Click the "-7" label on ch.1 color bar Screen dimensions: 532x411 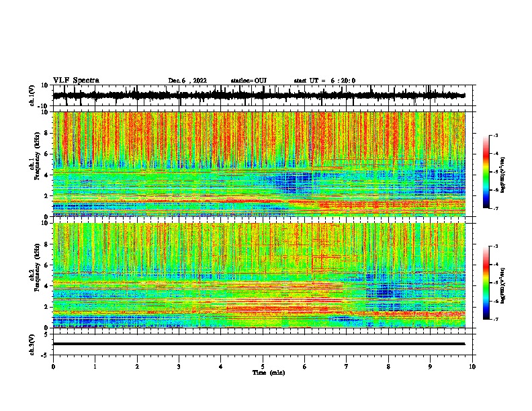click(x=495, y=208)
